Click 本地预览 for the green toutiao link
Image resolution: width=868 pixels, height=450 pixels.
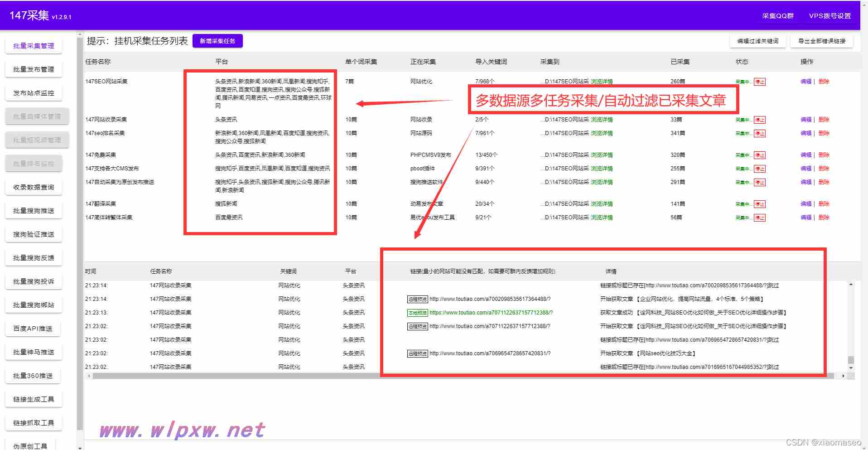click(x=417, y=313)
